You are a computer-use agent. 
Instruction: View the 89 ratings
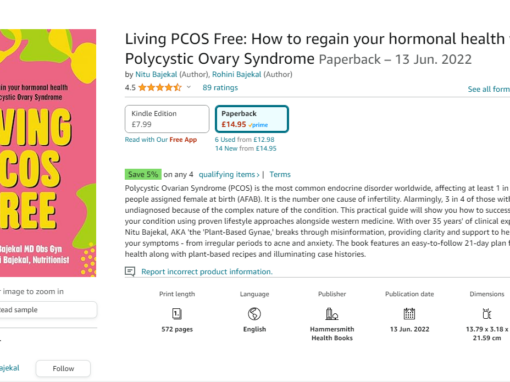click(220, 88)
